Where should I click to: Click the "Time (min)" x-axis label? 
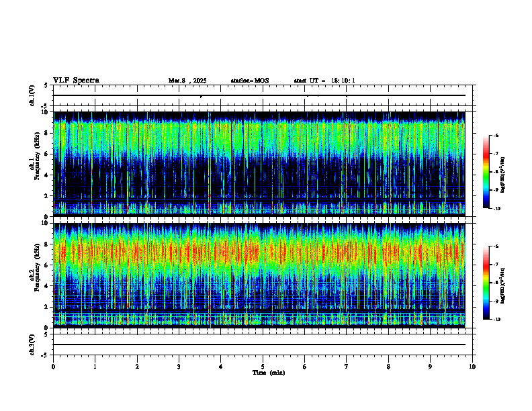[269, 373]
